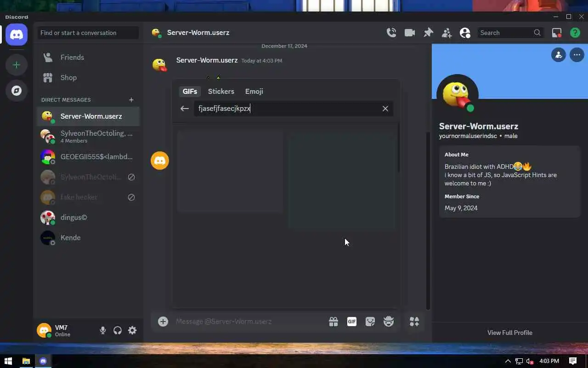Image resolution: width=588 pixels, height=368 pixels.
Task: Hide user profile panel
Action: point(465,33)
